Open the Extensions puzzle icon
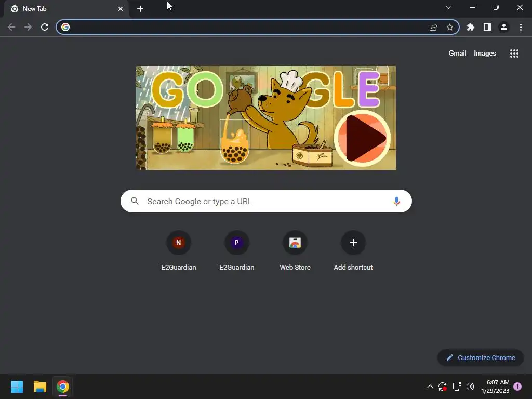 point(471,27)
